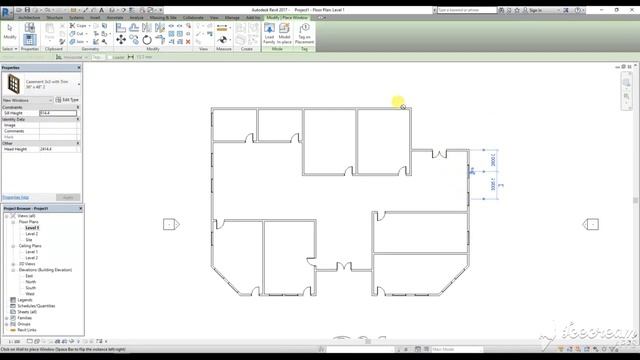Collapse the Identity Data section
Screen dimensions: 640x360
[x=78, y=119]
